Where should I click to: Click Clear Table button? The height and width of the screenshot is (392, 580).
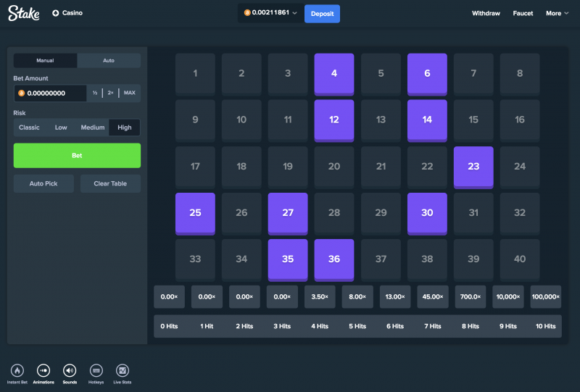110,183
